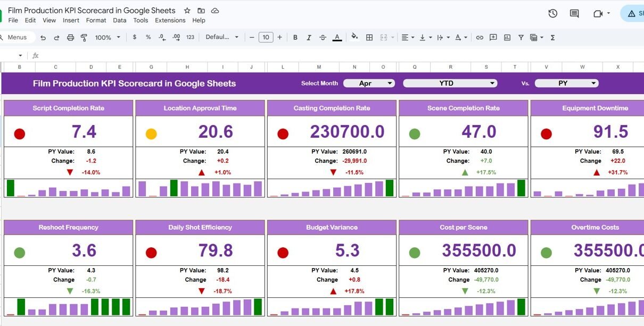Viewport: 644px width, 326px height.
Task: Click the undo button
Action: pyautogui.click(x=43, y=37)
